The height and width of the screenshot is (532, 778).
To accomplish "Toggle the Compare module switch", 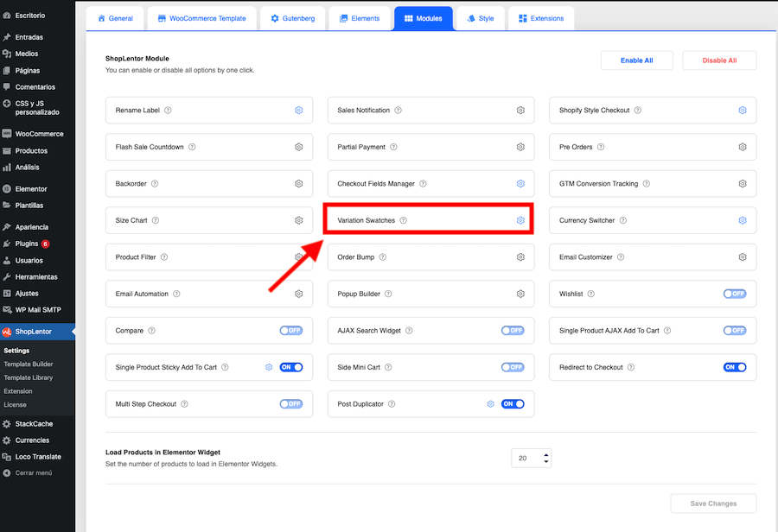I will coord(291,331).
